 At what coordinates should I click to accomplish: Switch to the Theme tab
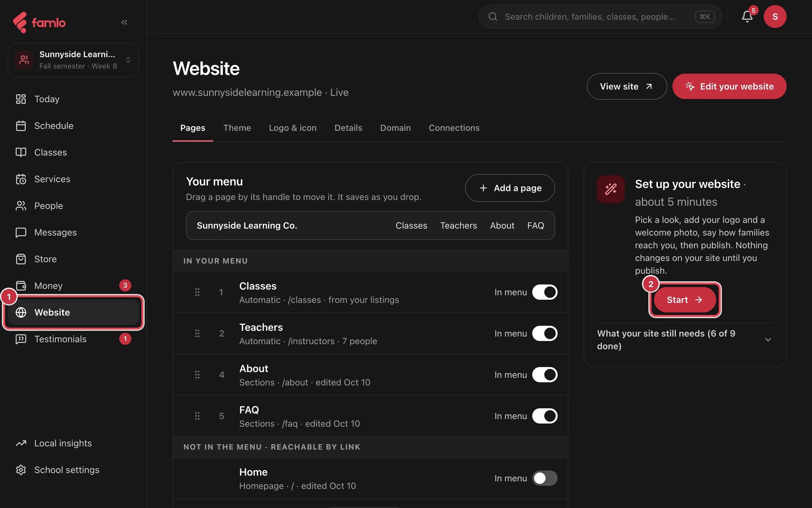(237, 128)
